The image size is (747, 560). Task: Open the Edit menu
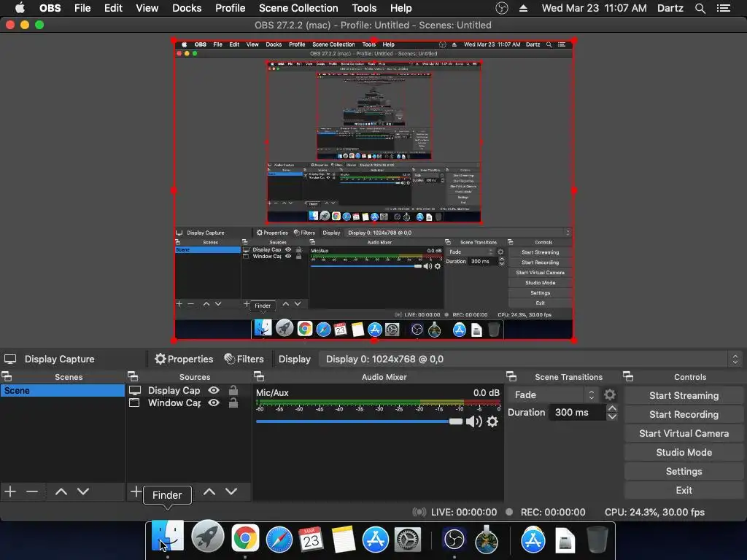pyautogui.click(x=113, y=8)
